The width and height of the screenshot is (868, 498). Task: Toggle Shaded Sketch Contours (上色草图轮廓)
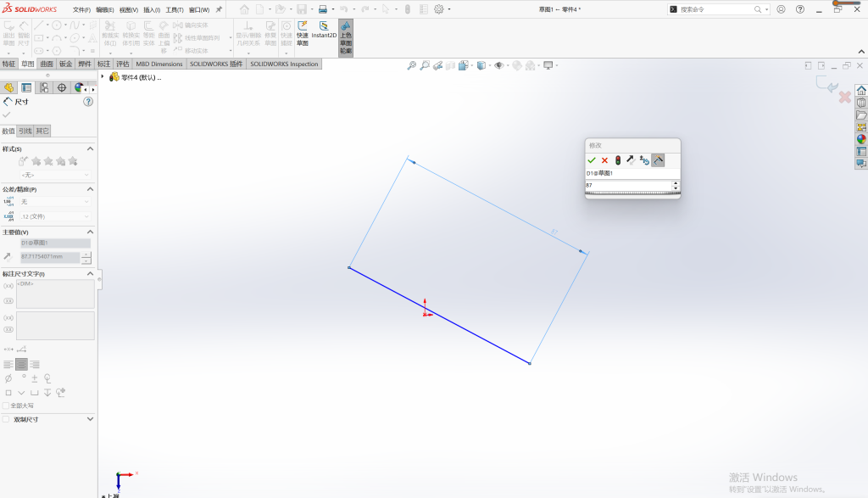pyautogui.click(x=346, y=37)
